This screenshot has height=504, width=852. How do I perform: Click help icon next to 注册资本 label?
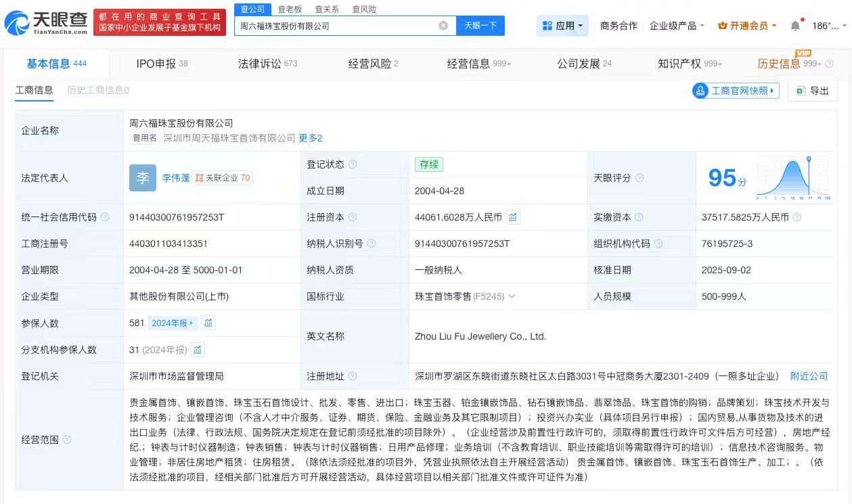point(353,217)
